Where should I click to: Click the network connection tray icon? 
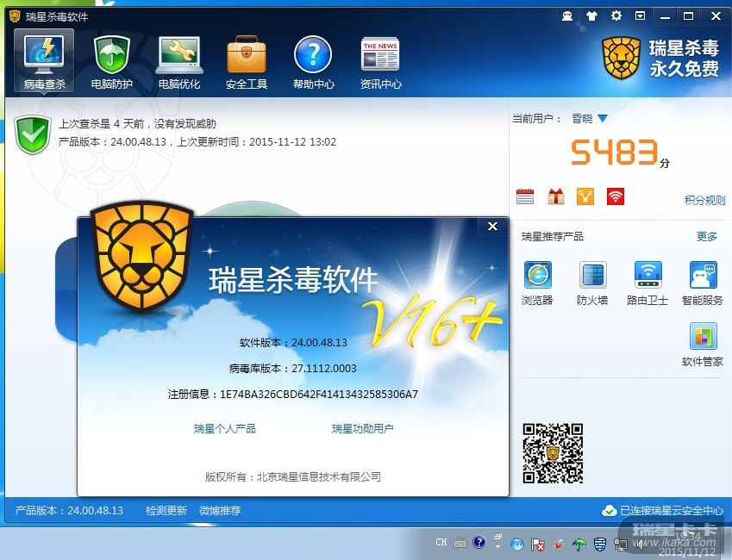(621, 544)
